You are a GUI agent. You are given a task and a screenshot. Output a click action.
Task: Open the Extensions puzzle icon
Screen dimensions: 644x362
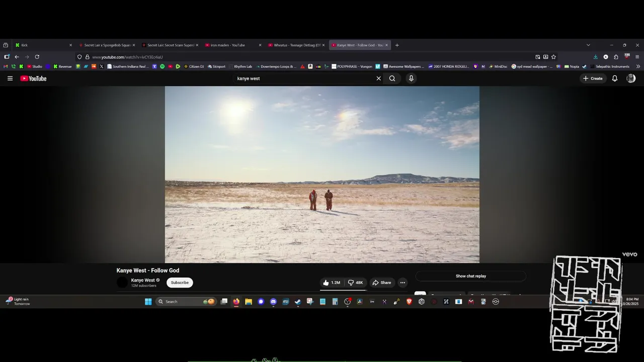[616, 57]
